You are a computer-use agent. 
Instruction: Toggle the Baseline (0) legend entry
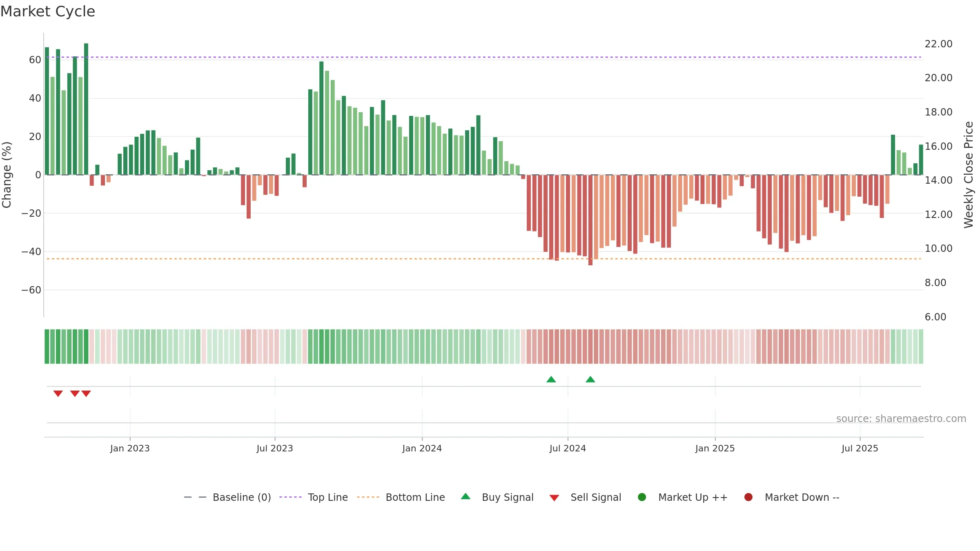pyautogui.click(x=227, y=497)
